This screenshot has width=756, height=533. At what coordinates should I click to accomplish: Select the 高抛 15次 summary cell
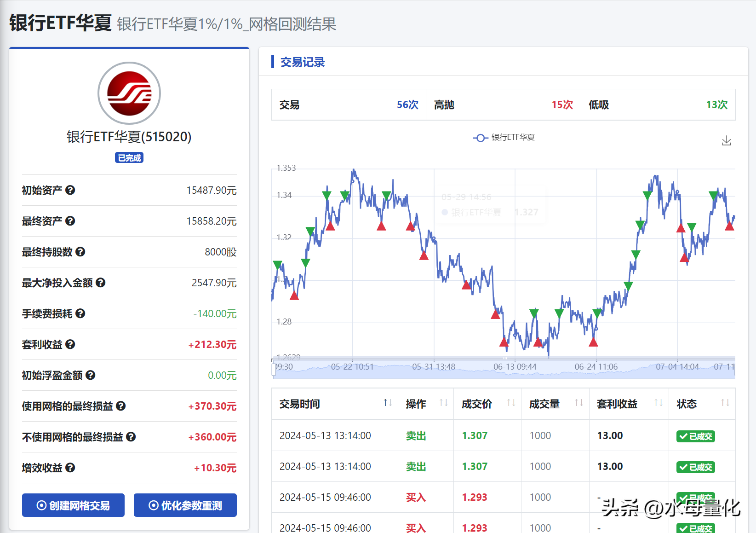504,105
